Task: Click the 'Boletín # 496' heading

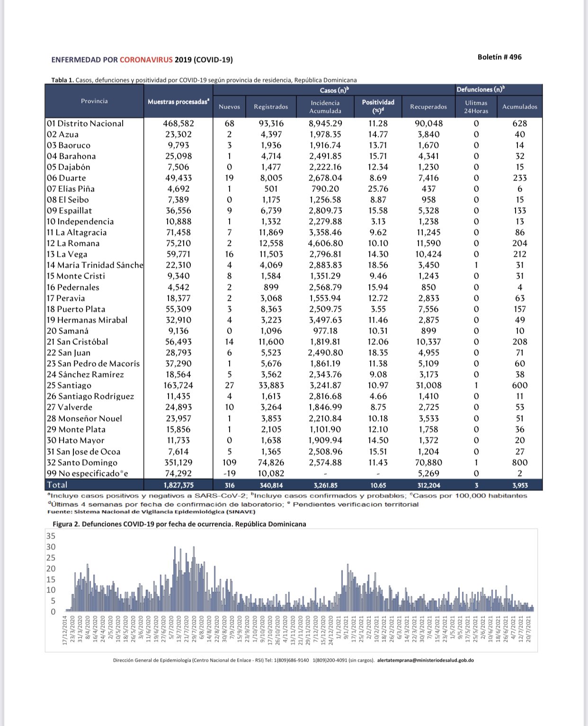Action: [x=499, y=57]
